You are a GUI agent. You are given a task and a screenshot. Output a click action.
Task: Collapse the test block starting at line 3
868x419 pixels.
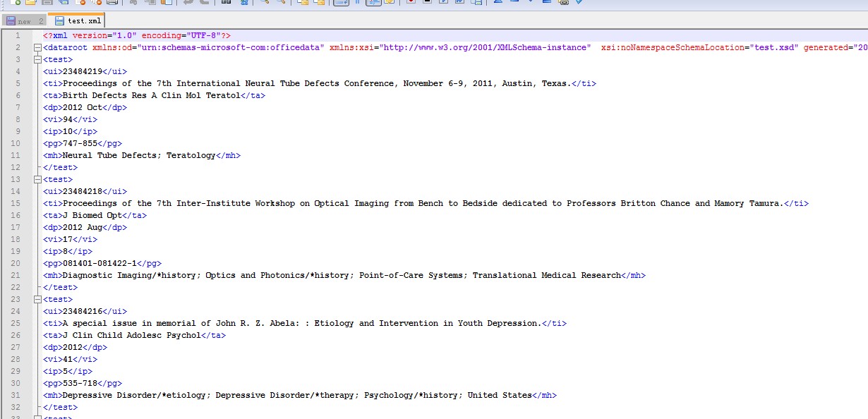(37, 60)
